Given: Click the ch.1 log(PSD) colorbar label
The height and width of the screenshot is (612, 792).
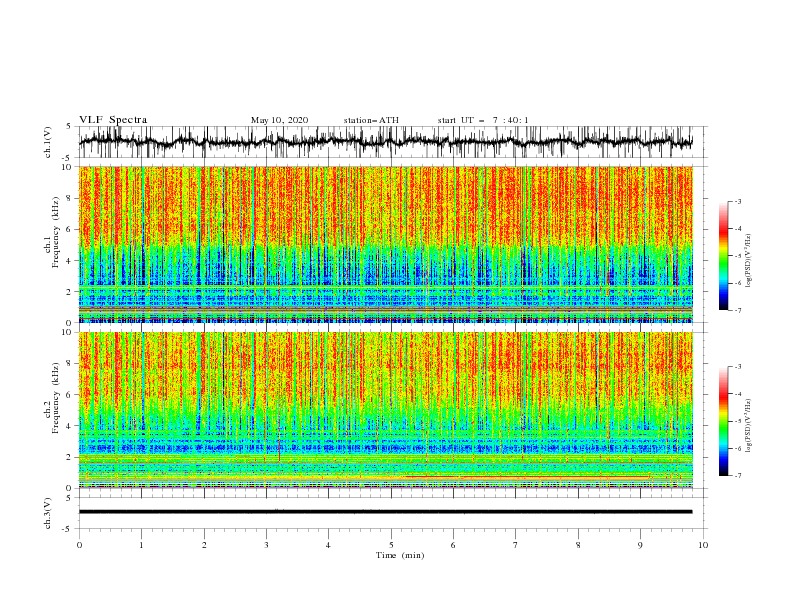Looking at the screenshot, I should [x=748, y=261].
